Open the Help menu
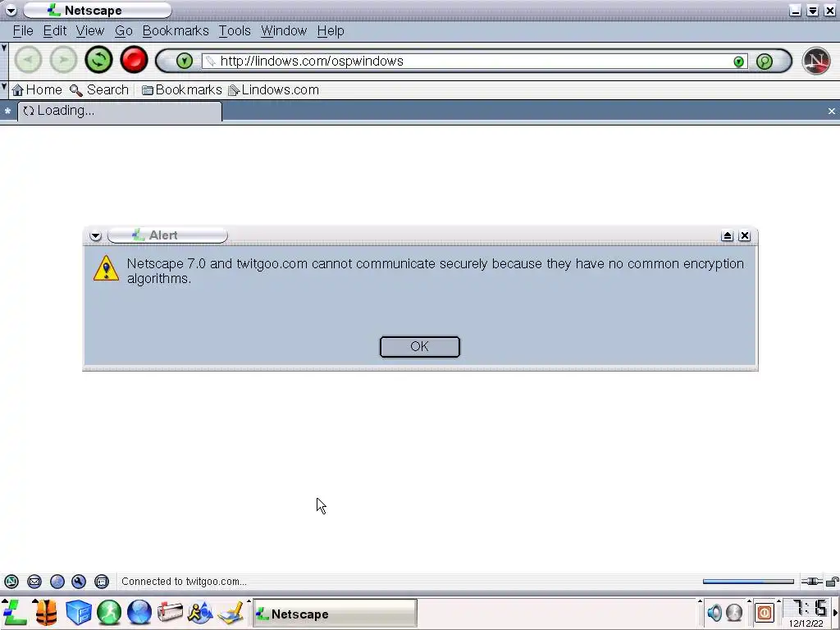The image size is (840, 630). [331, 31]
